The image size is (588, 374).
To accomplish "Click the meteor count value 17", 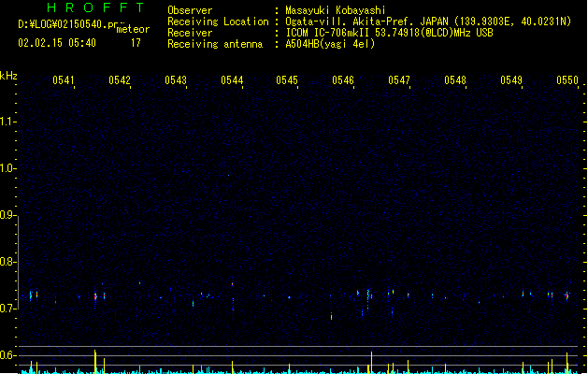I will pyautogui.click(x=136, y=43).
